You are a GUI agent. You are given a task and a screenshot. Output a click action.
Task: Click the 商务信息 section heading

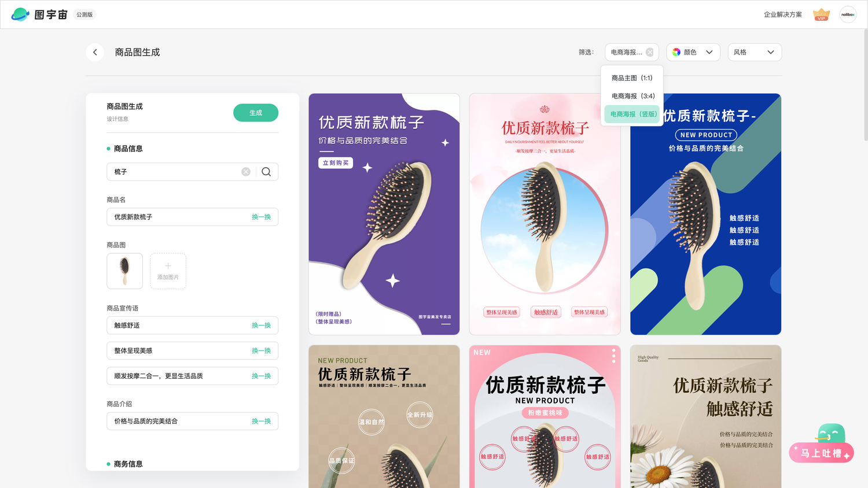[128, 464]
